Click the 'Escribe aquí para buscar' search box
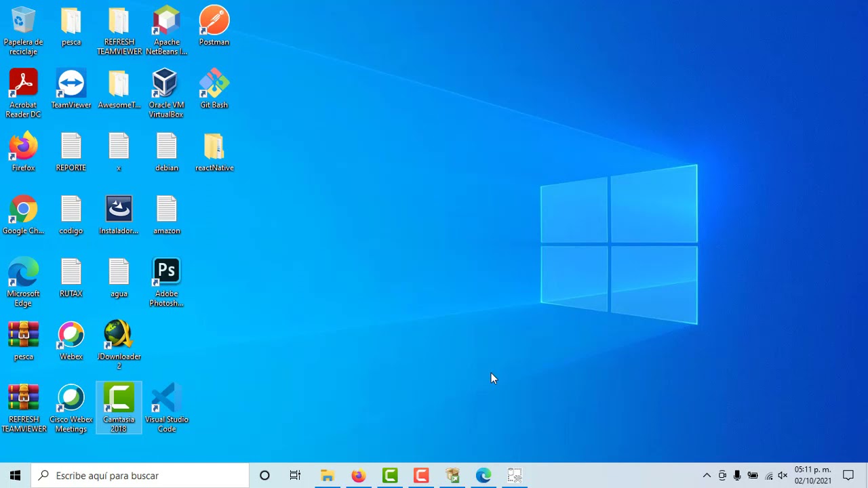 pyautogui.click(x=140, y=475)
